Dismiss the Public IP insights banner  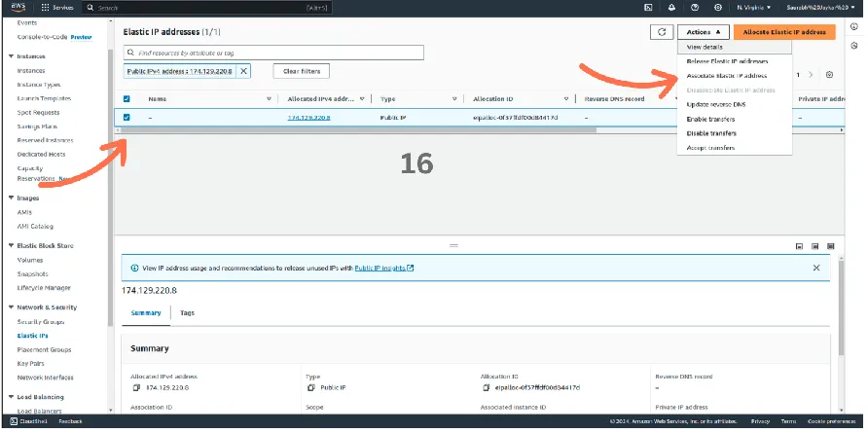click(x=816, y=268)
